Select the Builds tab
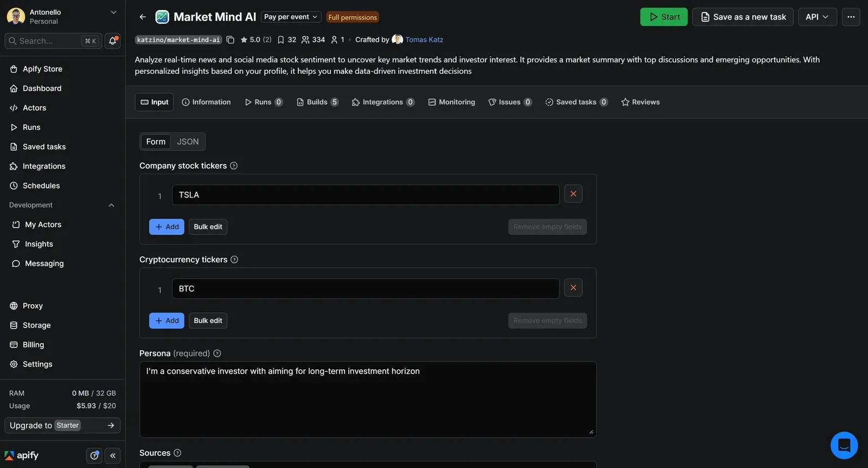The width and height of the screenshot is (868, 468). pyautogui.click(x=317, y=102)
